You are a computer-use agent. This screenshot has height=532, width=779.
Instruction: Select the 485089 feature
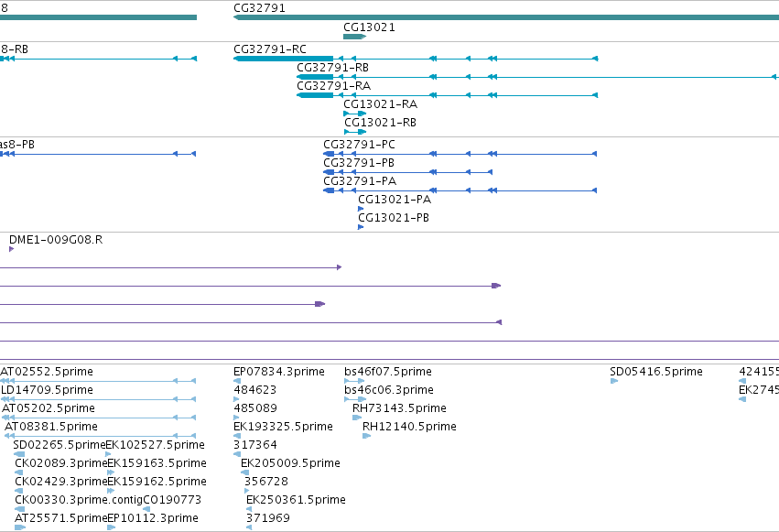[x=237, y=418]
